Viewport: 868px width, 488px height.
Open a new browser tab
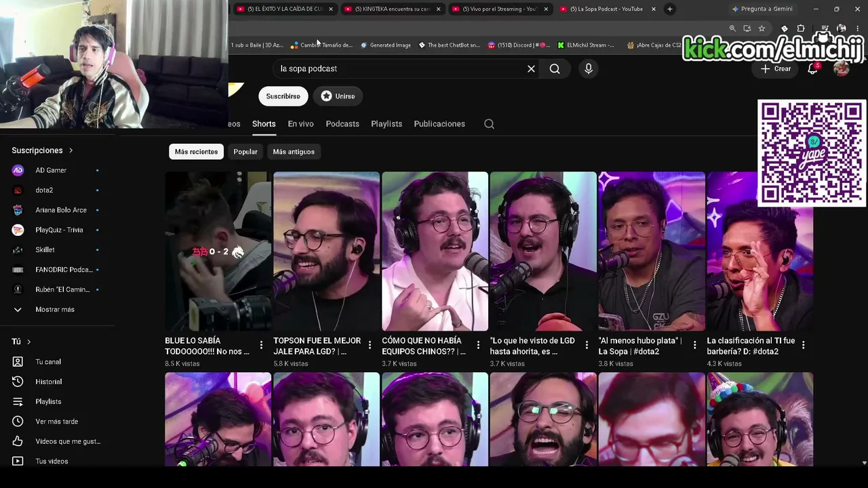pos(670,9)
